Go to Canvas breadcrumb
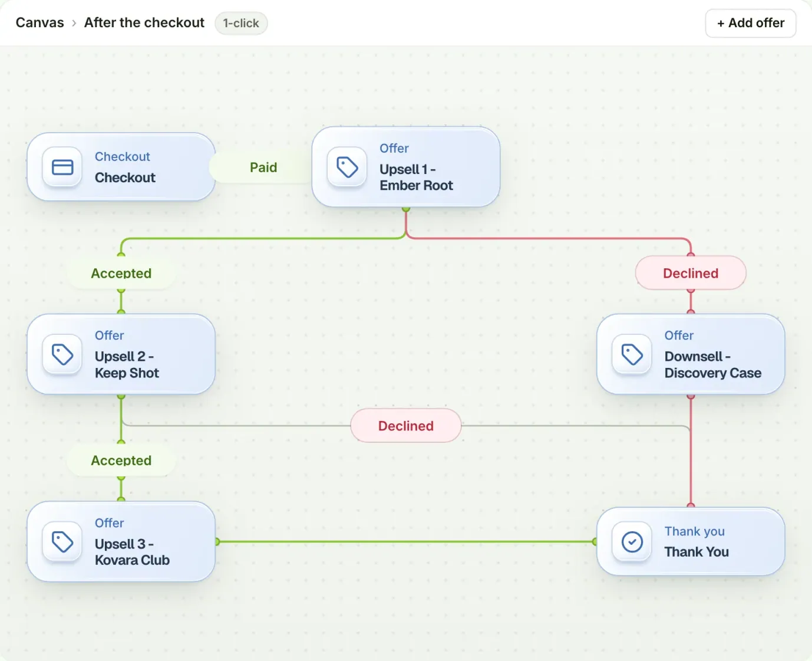812x661 pixels. 39,22
